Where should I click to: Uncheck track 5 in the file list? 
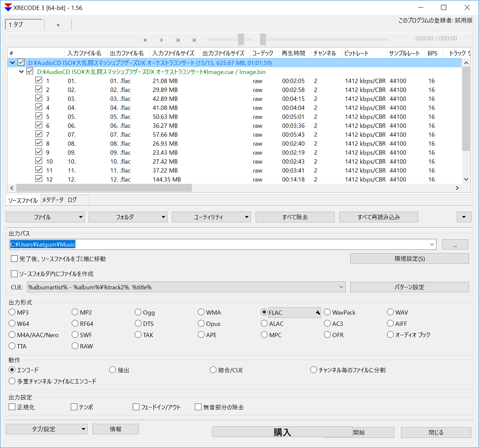pyautogui.click(x=38, y=117)
